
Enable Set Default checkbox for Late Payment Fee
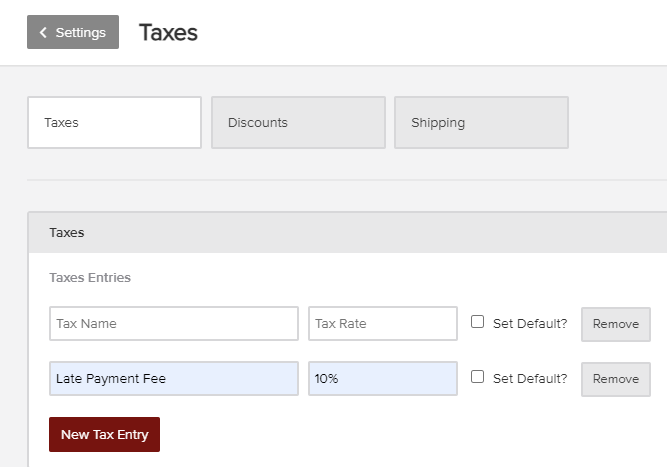[x=478, y=377]
